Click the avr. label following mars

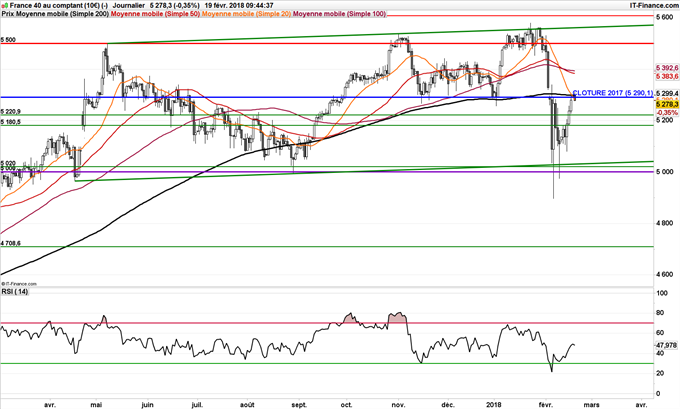(x=641, y=405)
